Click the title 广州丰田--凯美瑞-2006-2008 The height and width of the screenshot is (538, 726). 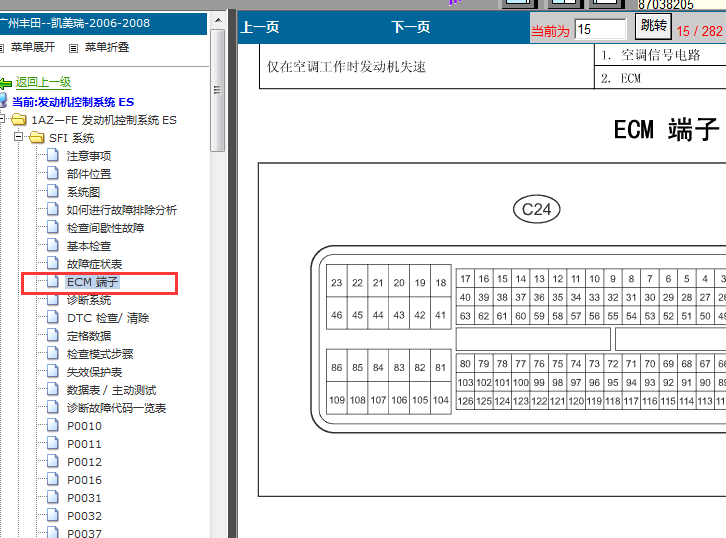[75, 23]
